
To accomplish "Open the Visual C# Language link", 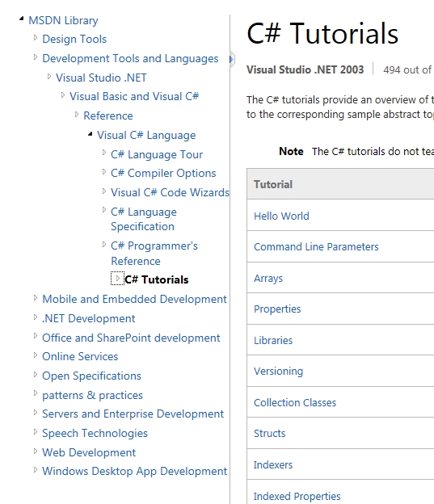I will tap(146, 136).
